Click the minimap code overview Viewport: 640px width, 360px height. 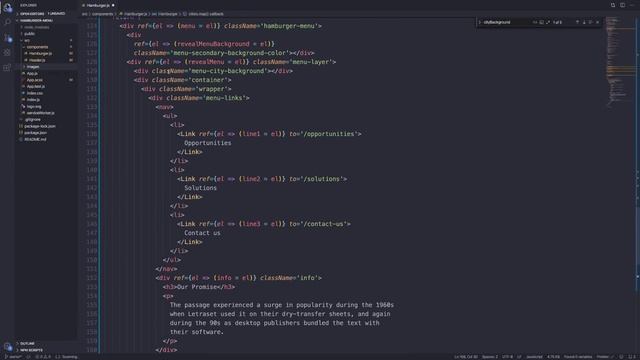(620, 61)
